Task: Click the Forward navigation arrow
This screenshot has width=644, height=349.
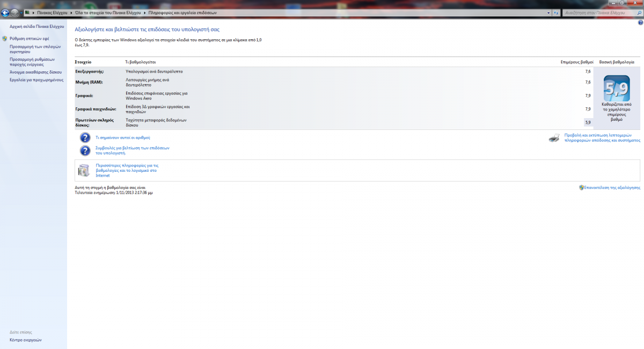Action: 14,12
